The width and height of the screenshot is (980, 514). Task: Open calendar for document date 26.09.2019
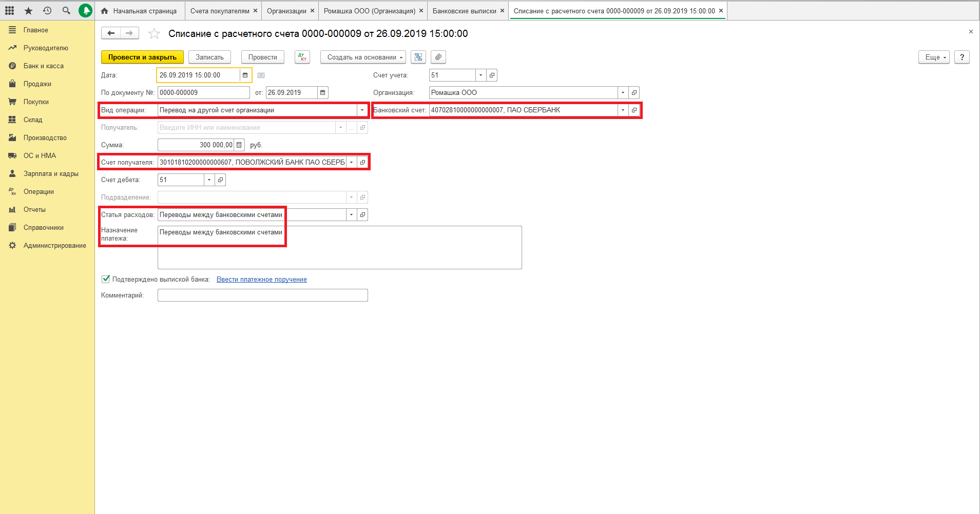322,92
